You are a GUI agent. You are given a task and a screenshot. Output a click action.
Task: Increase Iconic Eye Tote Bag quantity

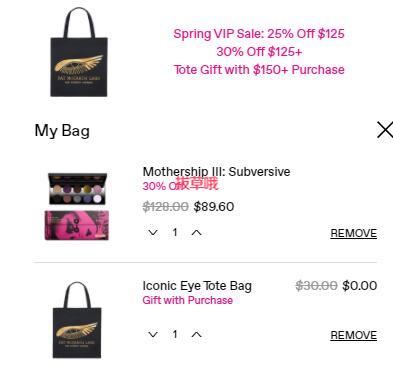pyautogui.click(x=197, y=334)
